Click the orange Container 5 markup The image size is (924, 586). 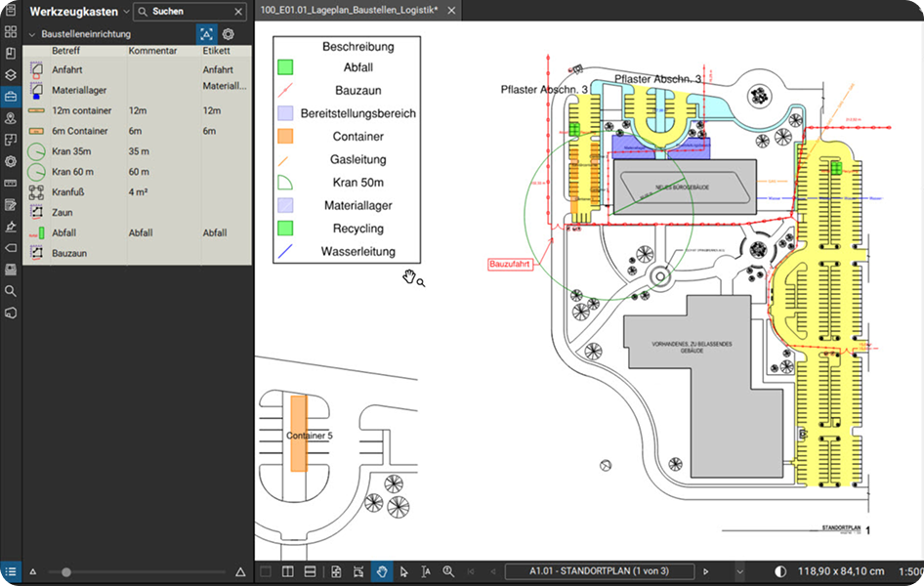point(299,434)
